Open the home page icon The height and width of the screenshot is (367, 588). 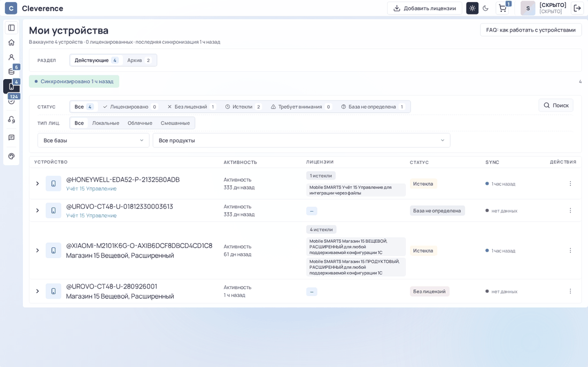coord(11,42)
